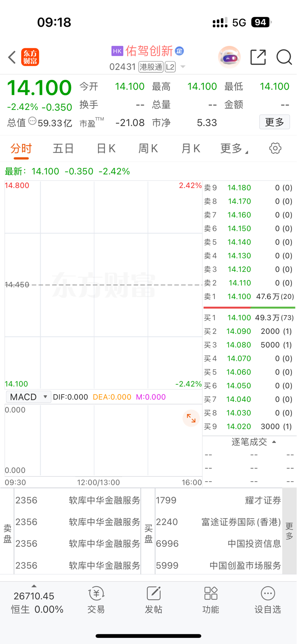Select the 分时 tab

21,149
